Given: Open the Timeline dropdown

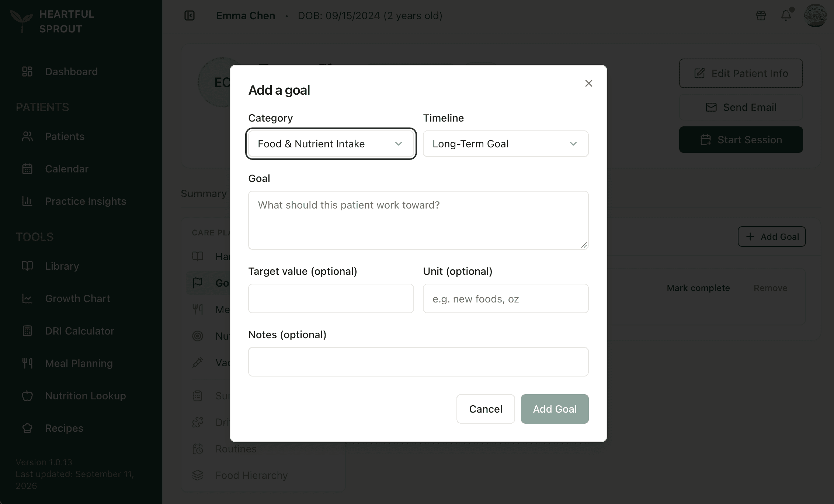Looking at the screenshot, I should tap(505, 144).
